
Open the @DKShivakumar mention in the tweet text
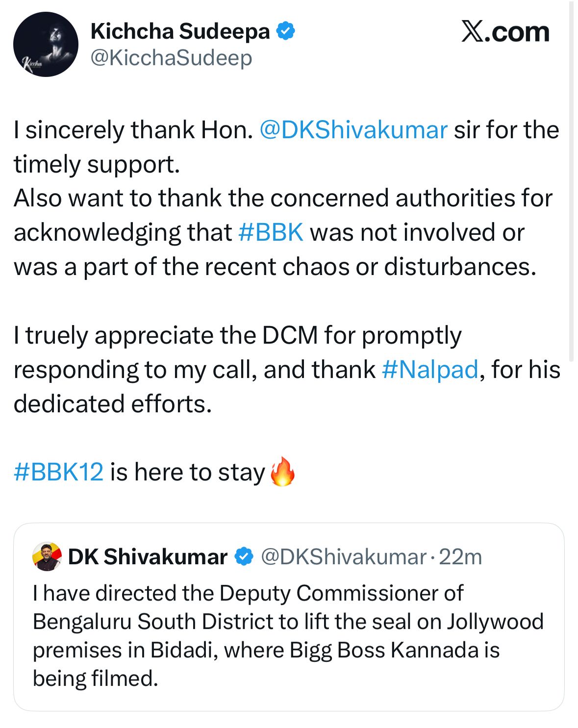click(353, 130)
